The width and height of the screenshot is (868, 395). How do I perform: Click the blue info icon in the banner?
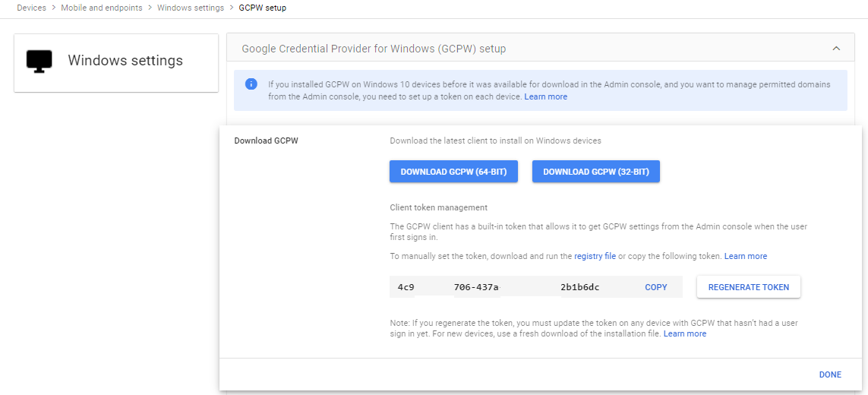coord(251,84)
